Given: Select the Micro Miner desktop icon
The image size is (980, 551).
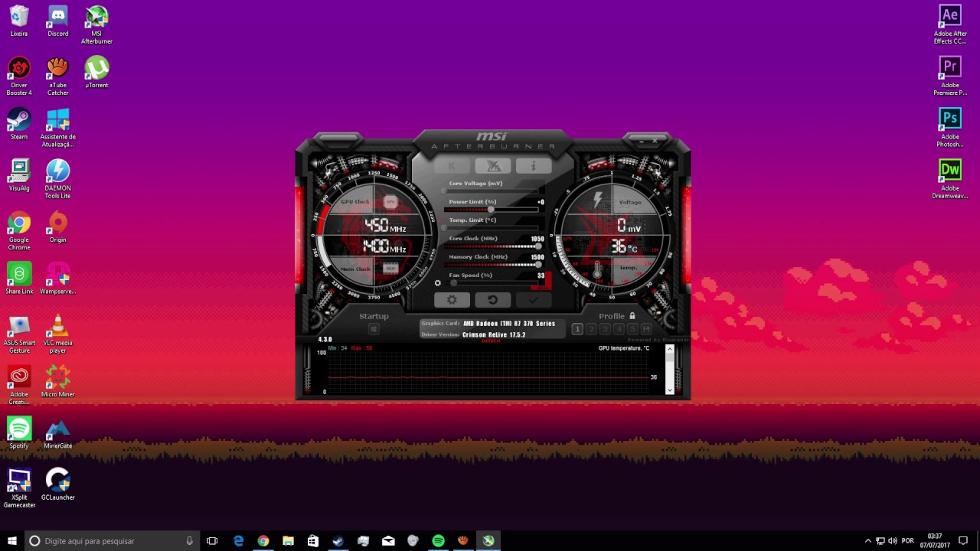Looking at the screenshot, I should point(58,381).
